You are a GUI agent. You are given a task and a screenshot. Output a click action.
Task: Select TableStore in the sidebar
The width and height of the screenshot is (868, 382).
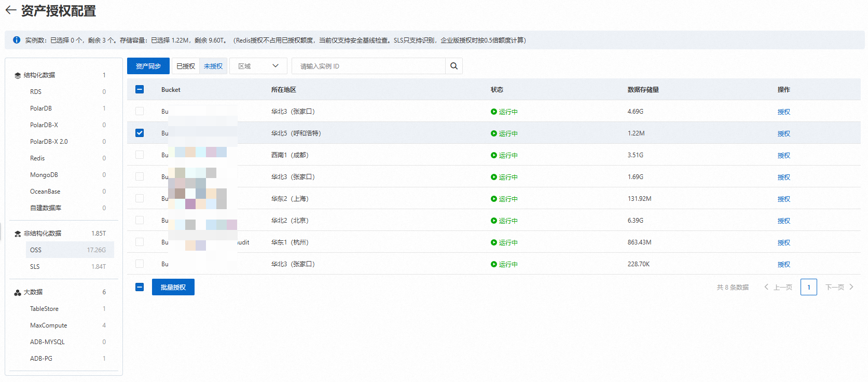[x=70, y=309]
